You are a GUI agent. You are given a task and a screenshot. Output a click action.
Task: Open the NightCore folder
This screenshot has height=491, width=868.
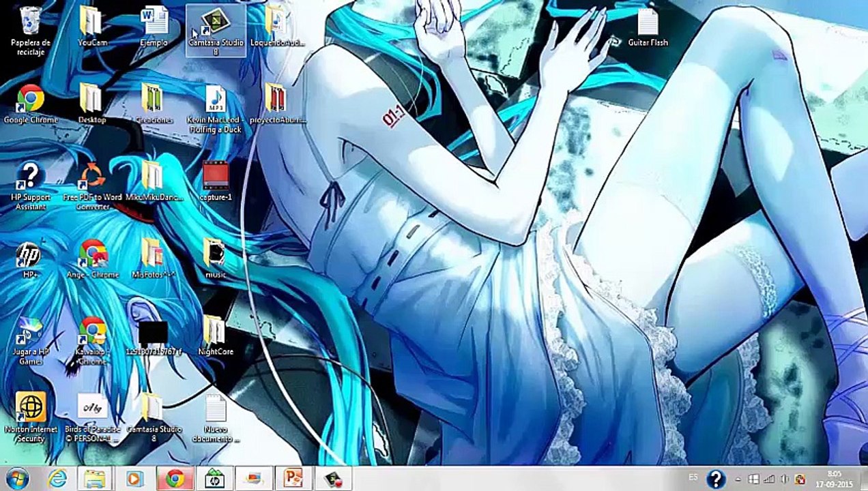click(x=216, y=336)
